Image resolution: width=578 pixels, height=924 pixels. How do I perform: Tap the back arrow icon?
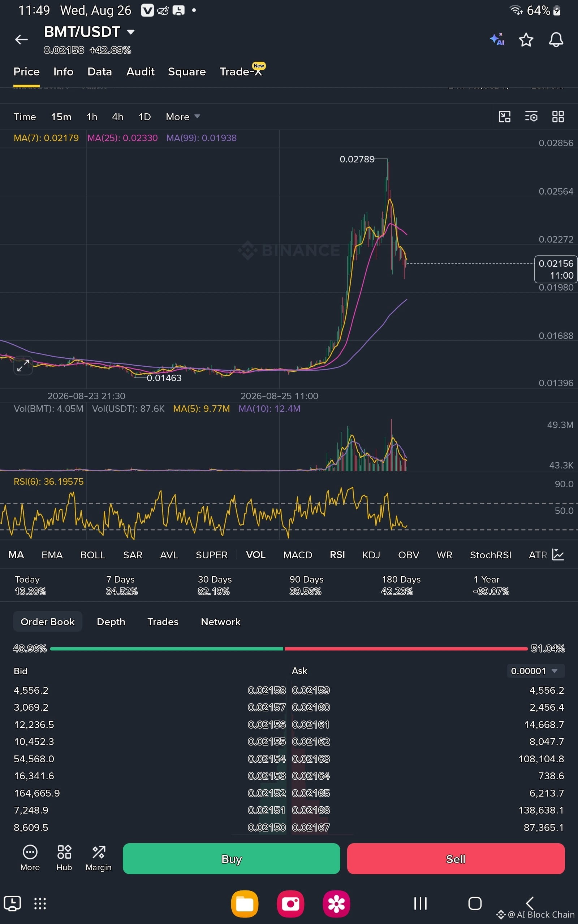pos(21,39)
